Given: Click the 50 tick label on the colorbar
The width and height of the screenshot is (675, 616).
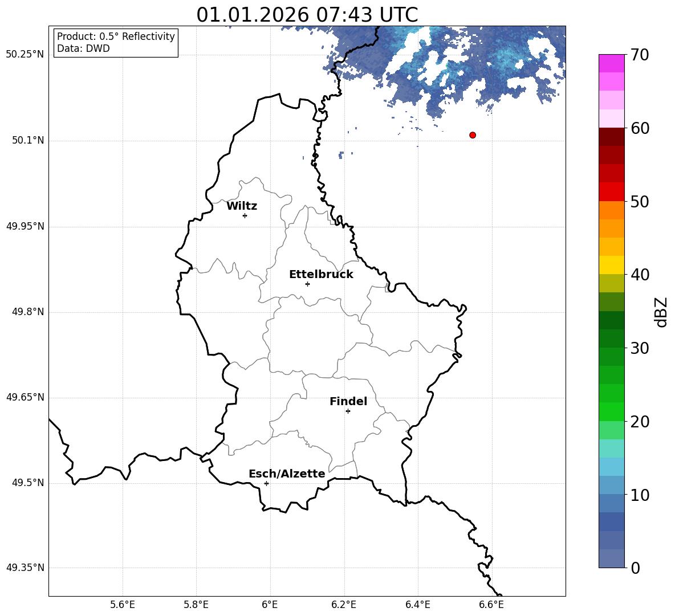Looking at the screenshot, I should click(x=640, y=201).
